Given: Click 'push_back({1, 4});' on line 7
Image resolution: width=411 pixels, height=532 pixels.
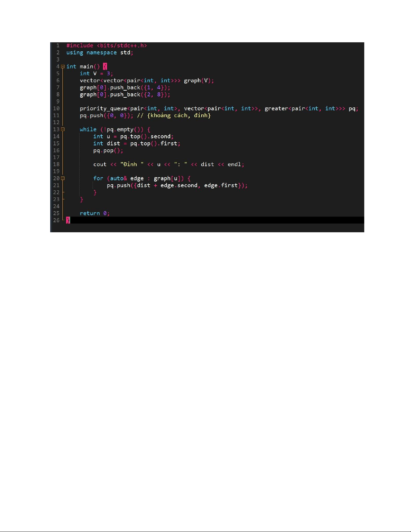Looking at the screenshot, I should point(140,88).
